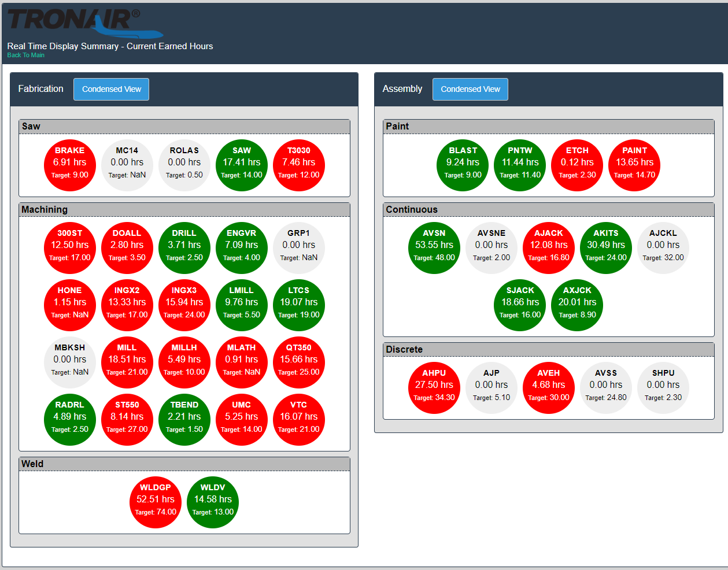Open the ROLAS work center circle
728x570 pixels.
[184, 165]
